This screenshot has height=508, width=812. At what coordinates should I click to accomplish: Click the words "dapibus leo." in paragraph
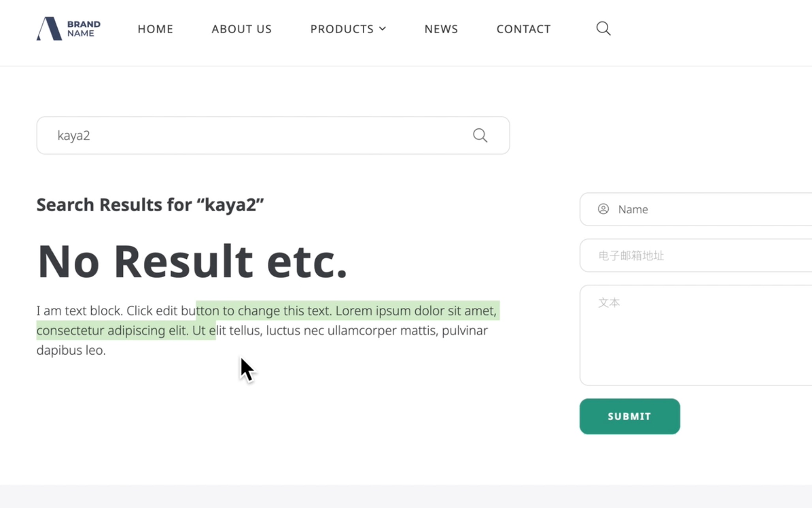click(x=71, y=350)
